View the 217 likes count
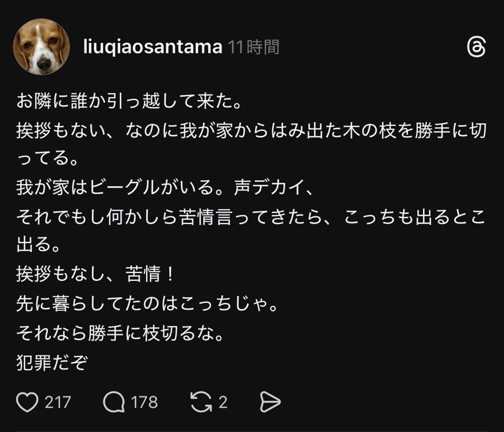504x432 pixels. click(x=58, y=401)
